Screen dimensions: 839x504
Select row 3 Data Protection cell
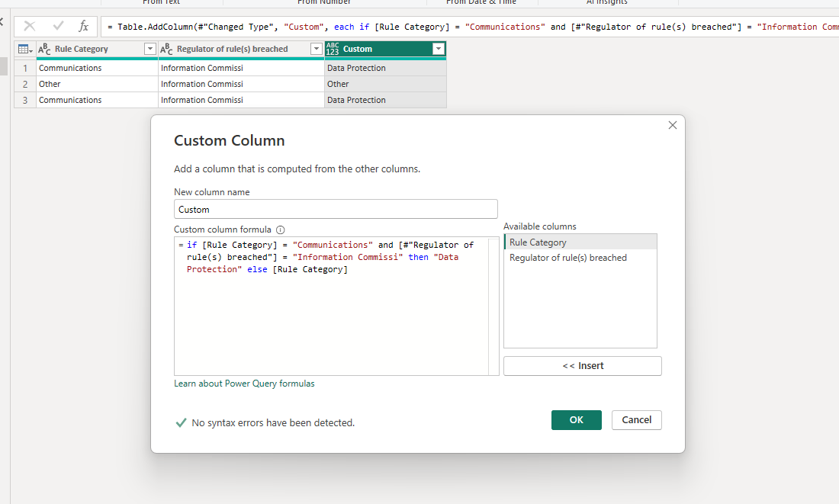(x=385, y=100)
